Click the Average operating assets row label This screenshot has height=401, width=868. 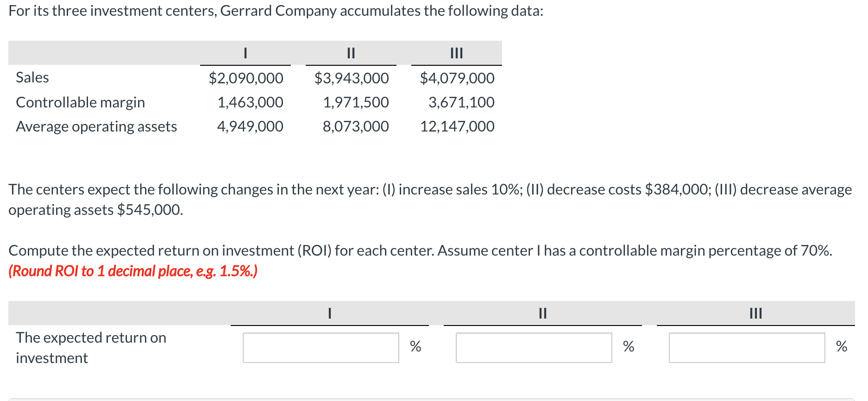coord(96,126)
